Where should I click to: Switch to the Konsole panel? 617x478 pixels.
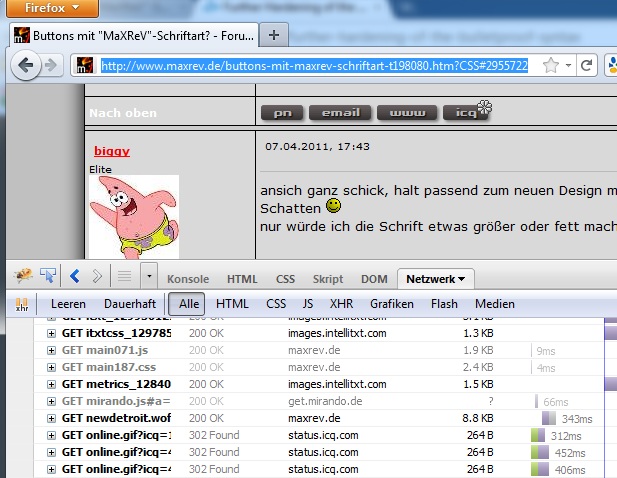point(188,278)
